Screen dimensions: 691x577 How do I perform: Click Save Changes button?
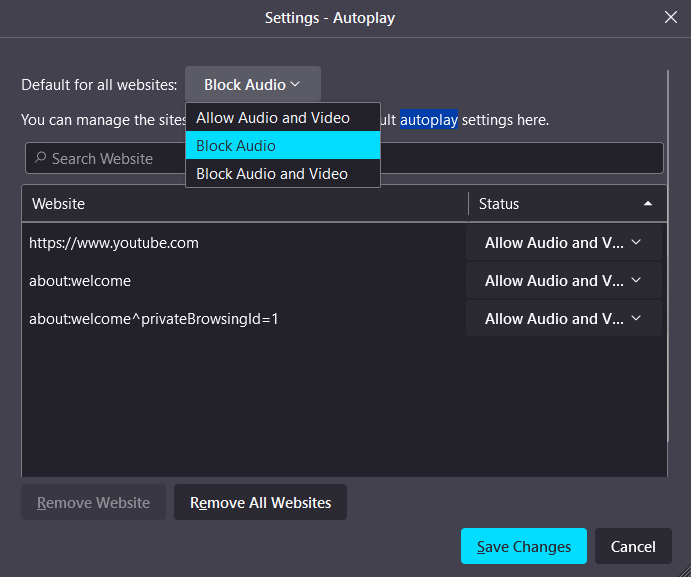523,546
